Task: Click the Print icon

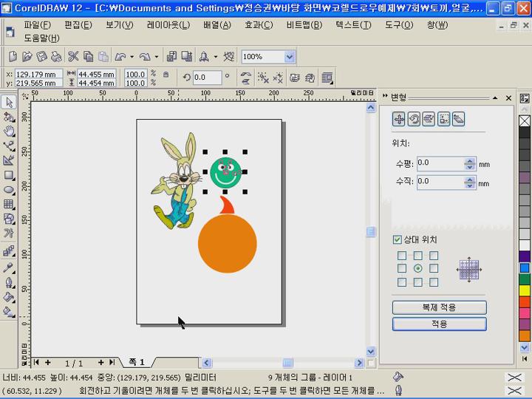Action: [56, 56]
